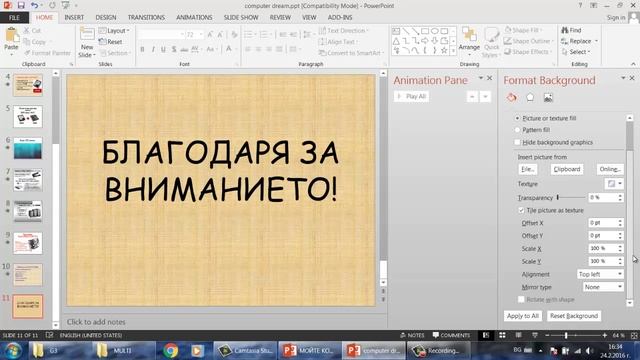The image size is (640, 360).
Task: Click the zoom slider in status bar
Action: (x=566, y=335)
